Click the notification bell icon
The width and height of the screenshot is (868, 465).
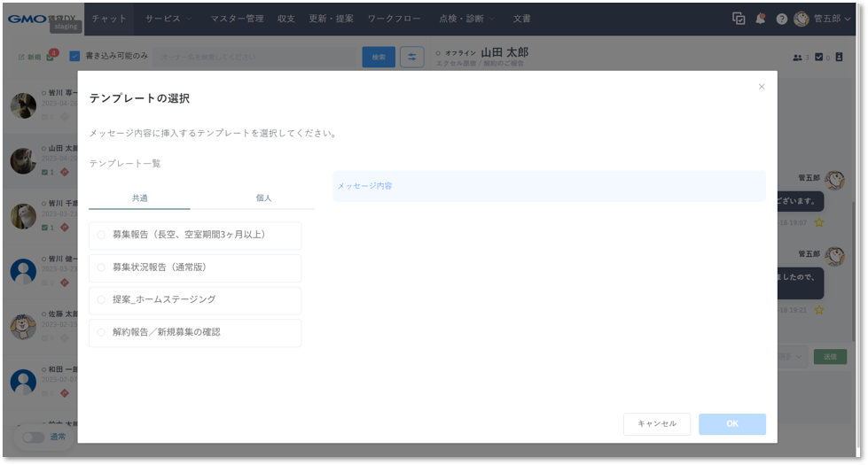(x=761, y=19)
